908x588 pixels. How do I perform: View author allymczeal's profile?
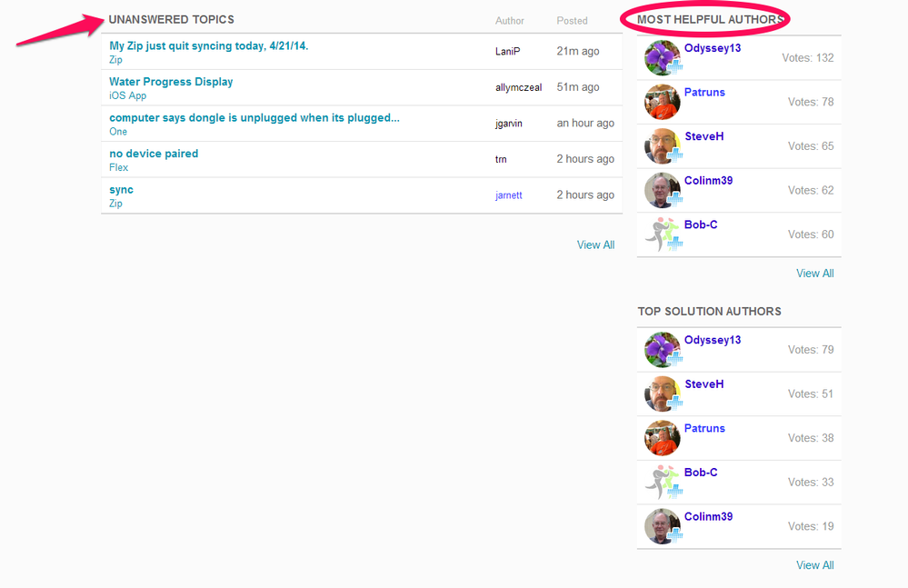point(518,87)
